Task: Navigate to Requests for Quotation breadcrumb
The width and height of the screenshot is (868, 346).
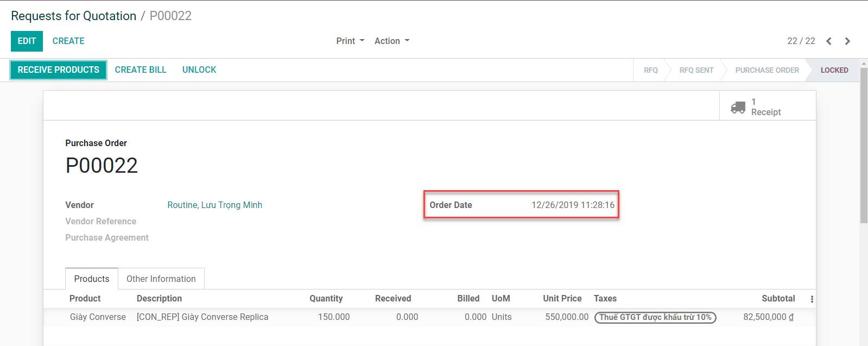Action: [x=74, y=16]
